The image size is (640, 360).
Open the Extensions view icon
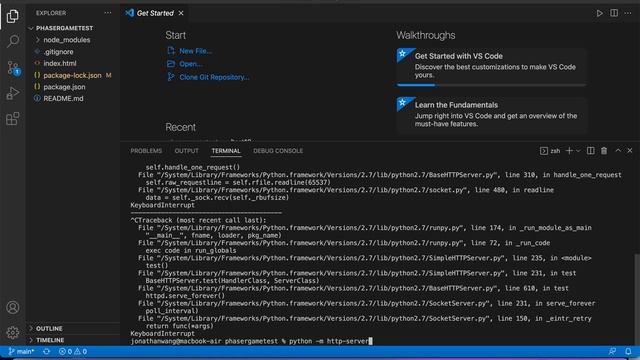[x=13, y=119]
